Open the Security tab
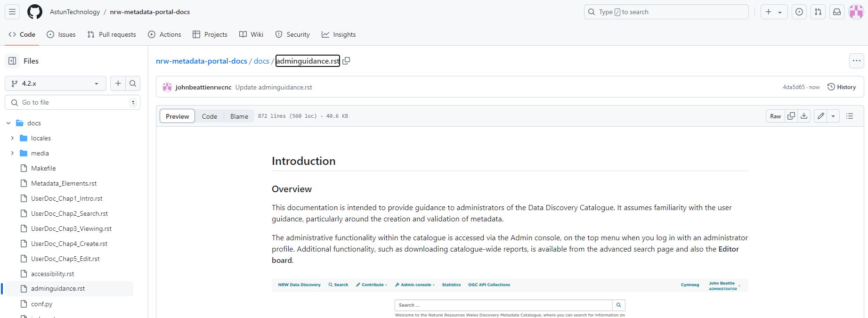The height and width of the screenshot is (318, 868). (292, 34)
